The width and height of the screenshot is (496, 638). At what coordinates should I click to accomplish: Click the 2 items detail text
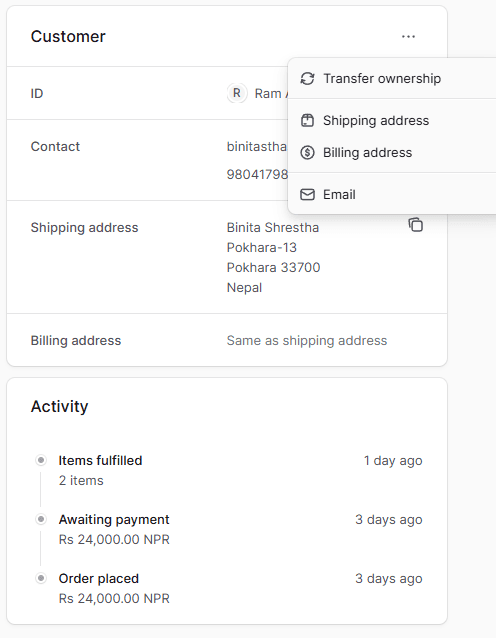pos(81,481)
